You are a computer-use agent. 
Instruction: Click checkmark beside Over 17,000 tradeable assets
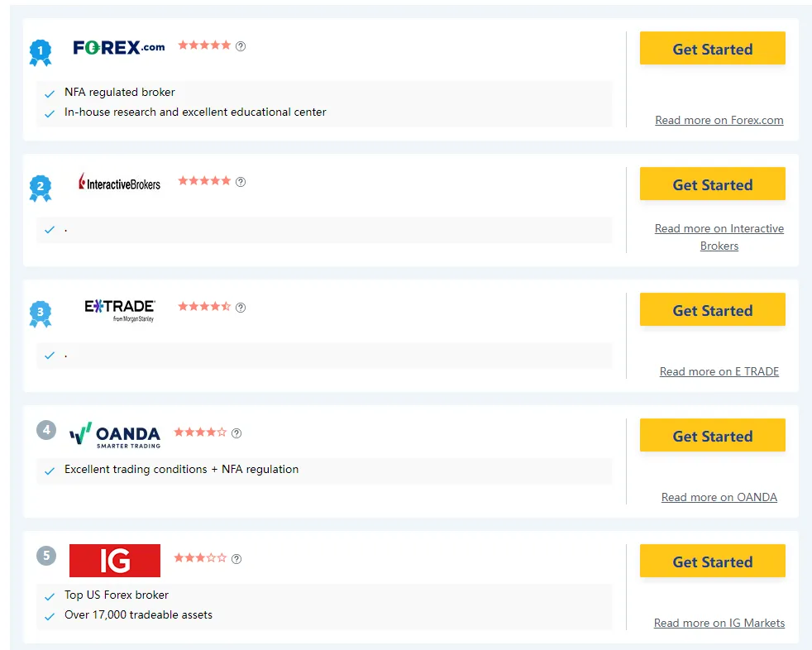[x=49, y=616]
